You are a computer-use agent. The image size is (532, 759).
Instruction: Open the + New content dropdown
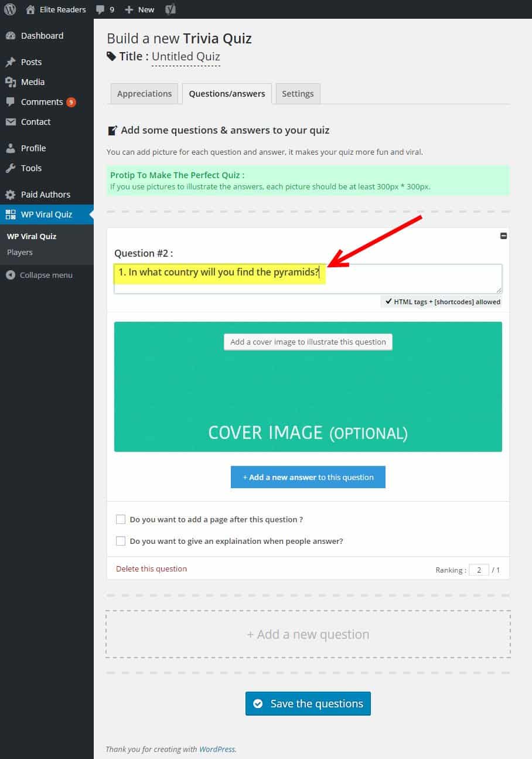coord(140,9)
